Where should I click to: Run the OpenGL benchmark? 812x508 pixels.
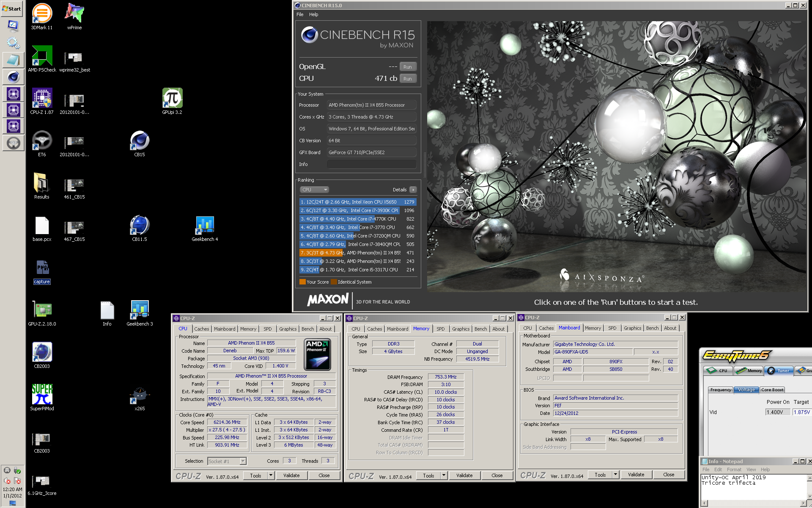click(408, 67)
